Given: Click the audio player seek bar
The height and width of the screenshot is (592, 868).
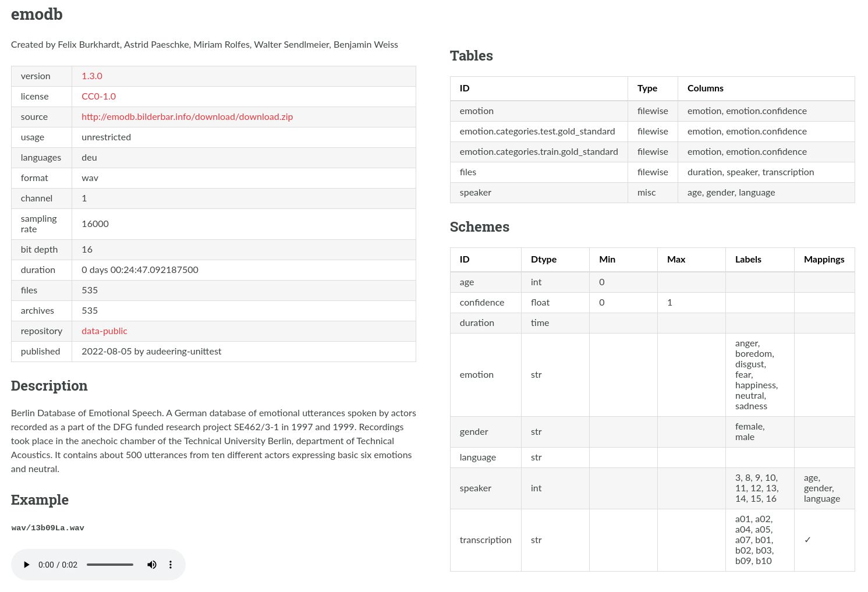Looking at the screenshot, I should (110, 565).
